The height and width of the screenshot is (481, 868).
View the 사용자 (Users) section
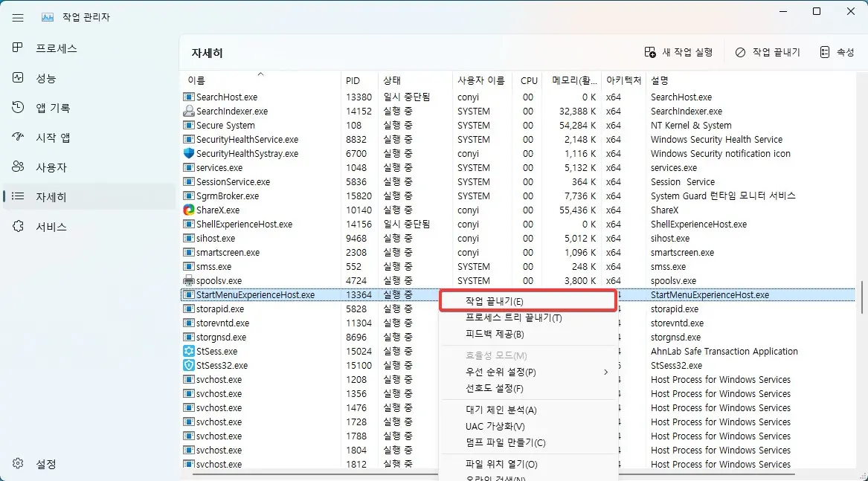point(46,167)
